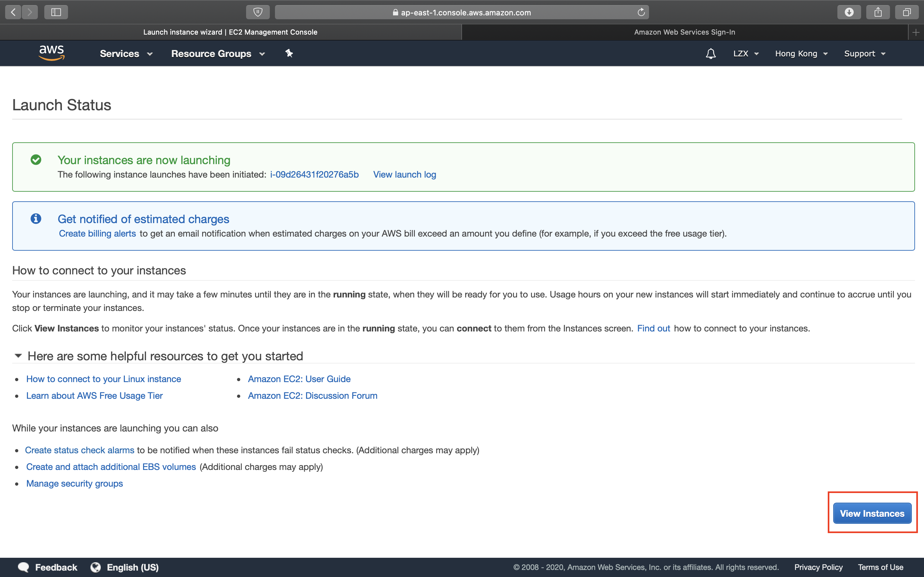Image resolution: width=924 pixels, height=577 pixels.
Task: Open the notifications bell icon
Action: pyautogui.click(x=711, y=54)
